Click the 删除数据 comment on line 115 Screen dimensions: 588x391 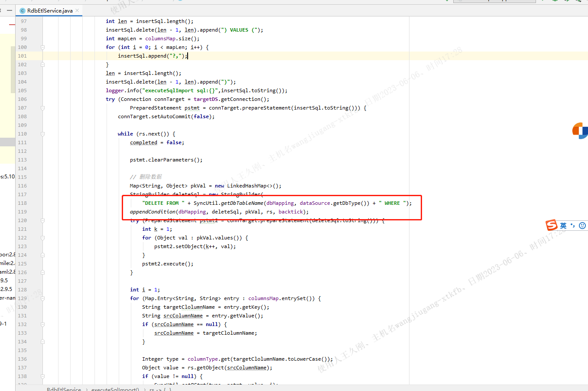[150, 177]
